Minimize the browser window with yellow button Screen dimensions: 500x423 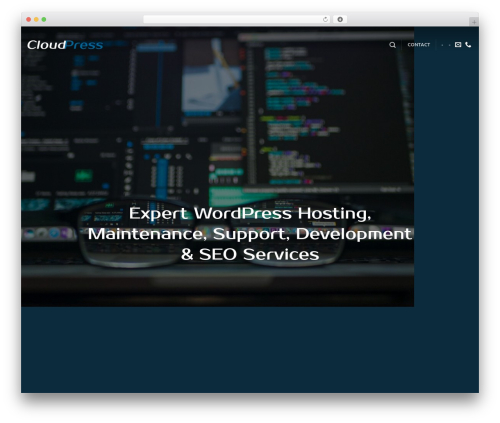[36, 19]
